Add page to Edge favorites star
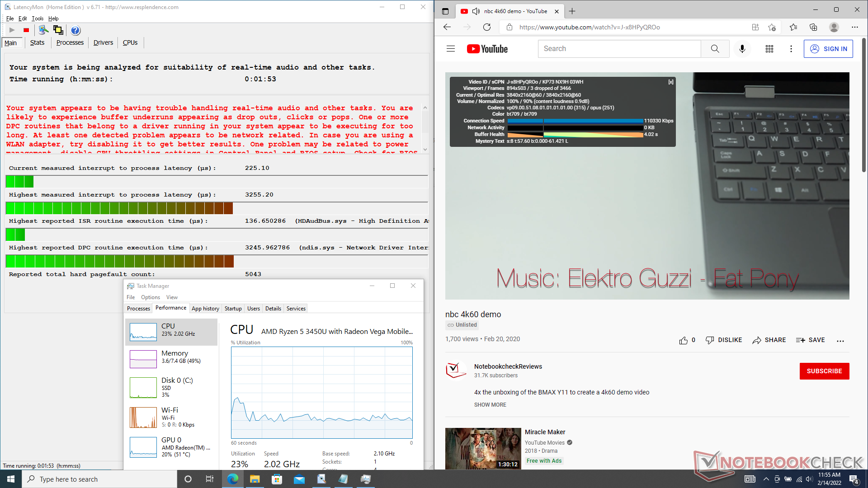 pyautogui.click(x=772, y=27)
